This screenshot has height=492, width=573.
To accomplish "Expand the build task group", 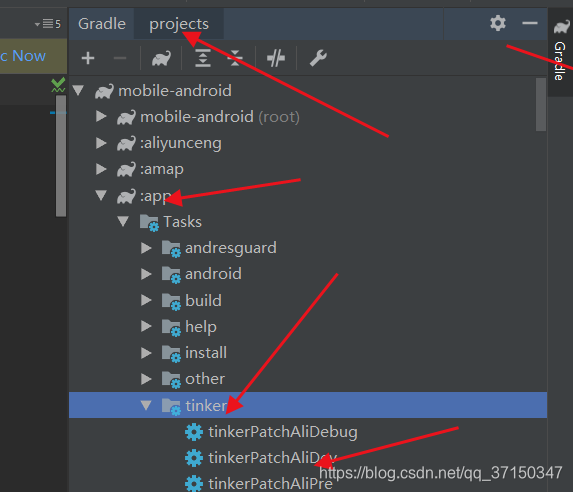I will 146,300.
